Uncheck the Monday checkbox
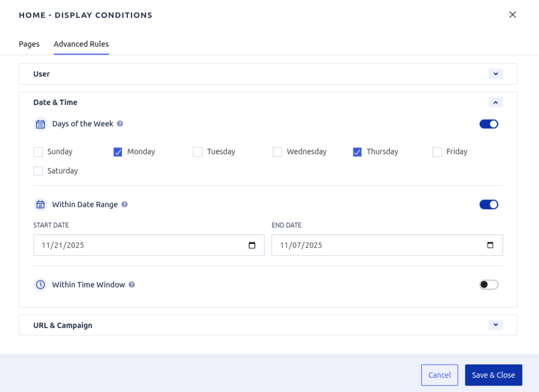Screen dimensions: 539x392 click(x=117, y=152)
